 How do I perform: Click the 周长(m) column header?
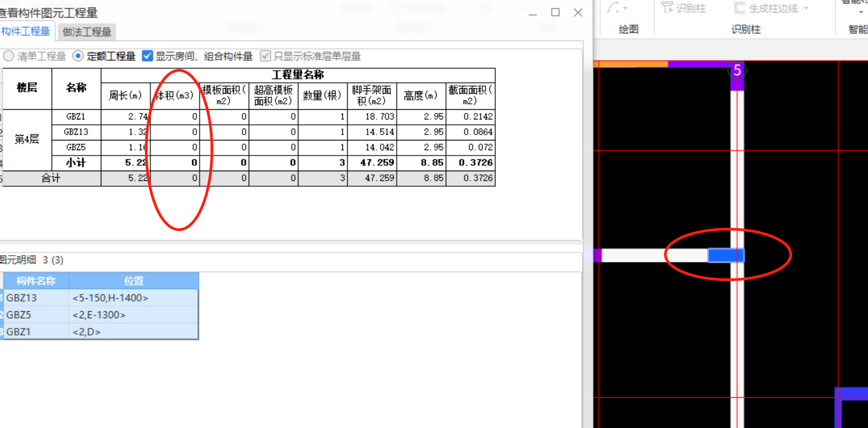[x=125, y=96]
